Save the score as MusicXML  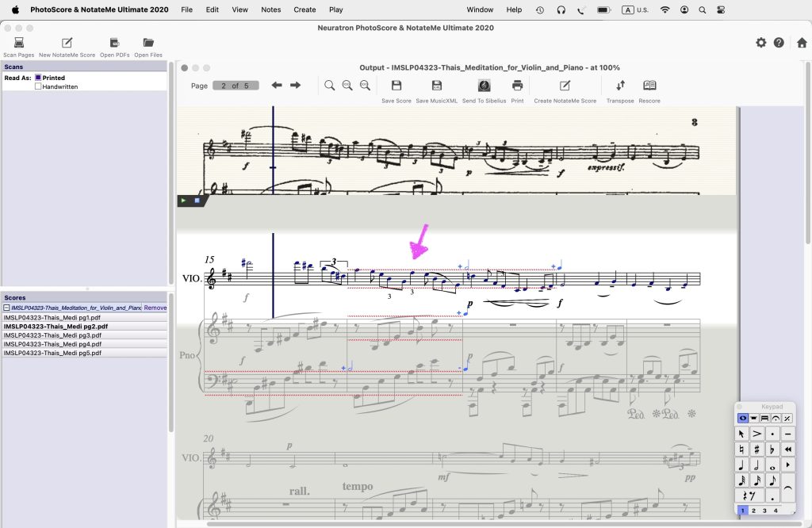coord(436,86)
